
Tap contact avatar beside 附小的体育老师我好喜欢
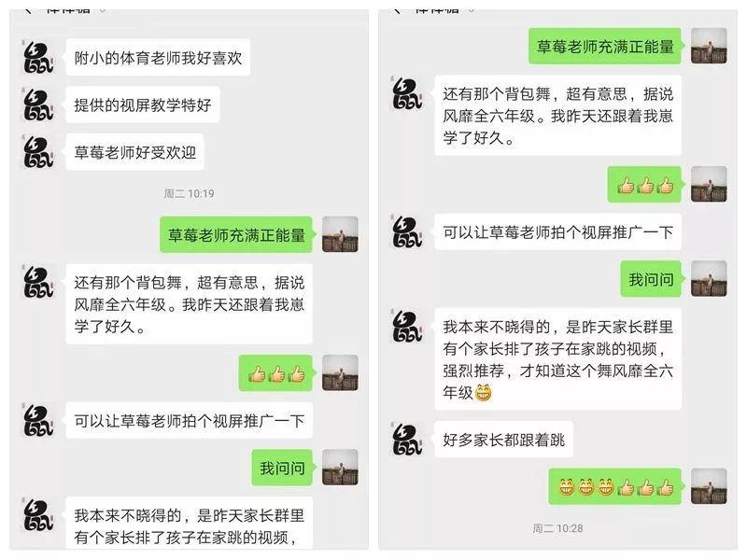pyautogui.click(x=38, y=58)
